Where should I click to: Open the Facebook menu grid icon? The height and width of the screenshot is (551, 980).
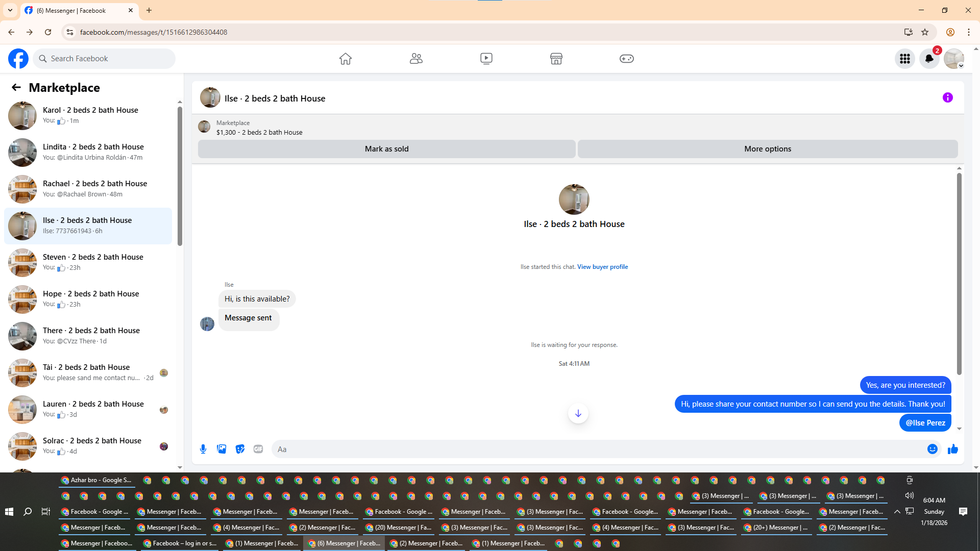click(904, 59)
